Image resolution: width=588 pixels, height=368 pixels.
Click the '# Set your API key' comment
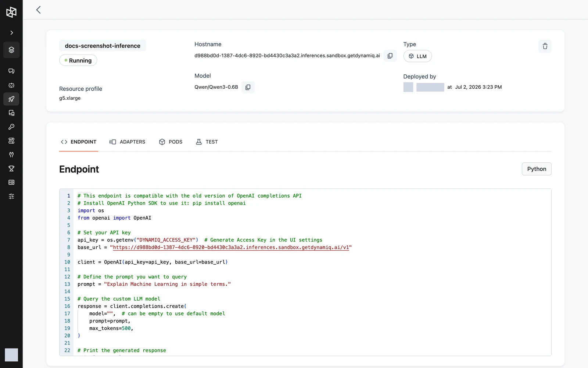tap(104, 233)
